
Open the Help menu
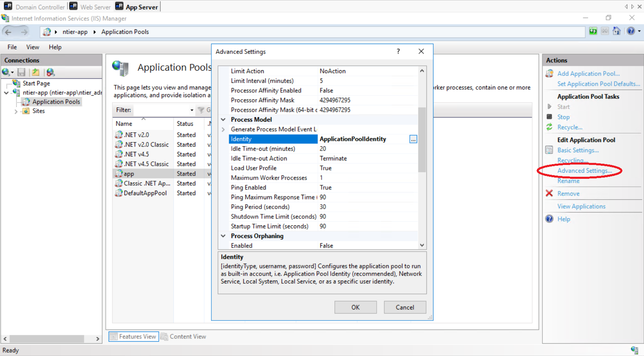point(55,47)
